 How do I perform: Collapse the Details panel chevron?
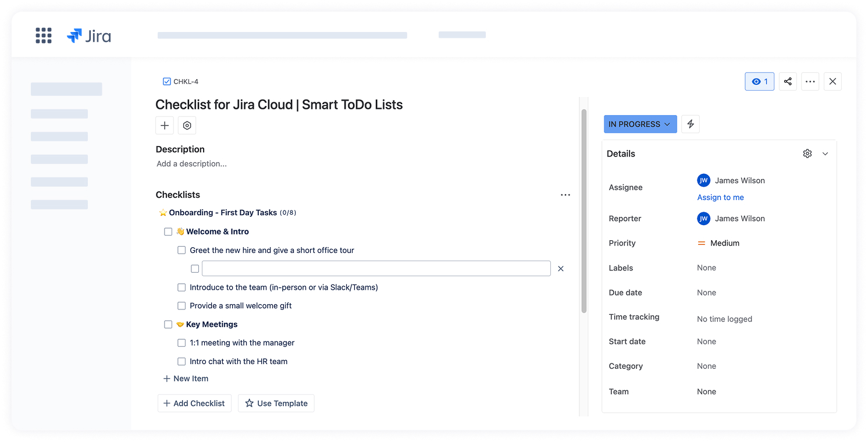[x=825, y=154]
